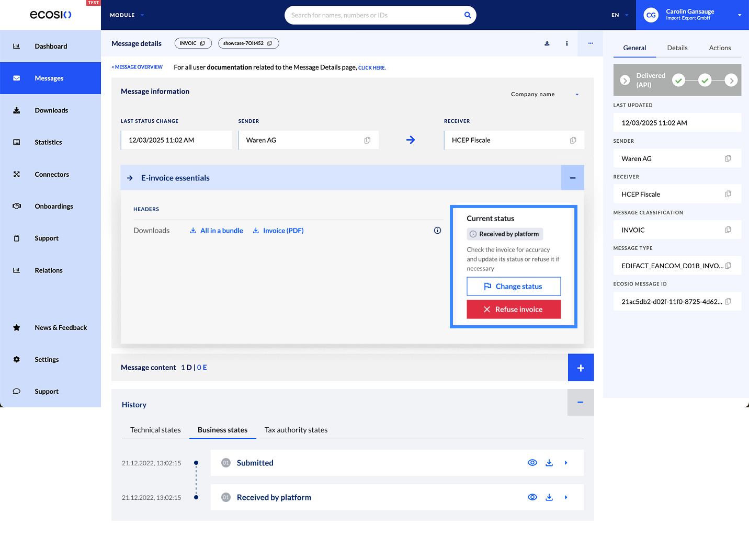
Task: Click the magnifier search icon
Action: [x=468, y=15]
